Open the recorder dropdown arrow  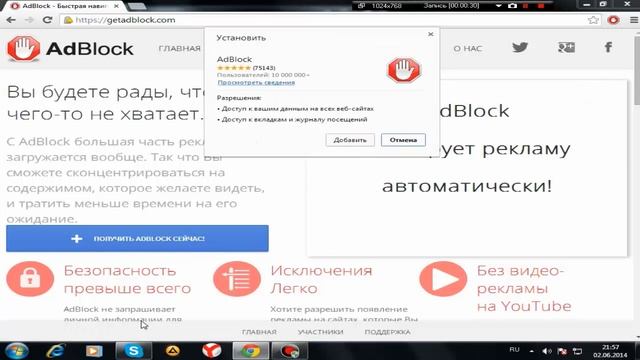[498, 6]
